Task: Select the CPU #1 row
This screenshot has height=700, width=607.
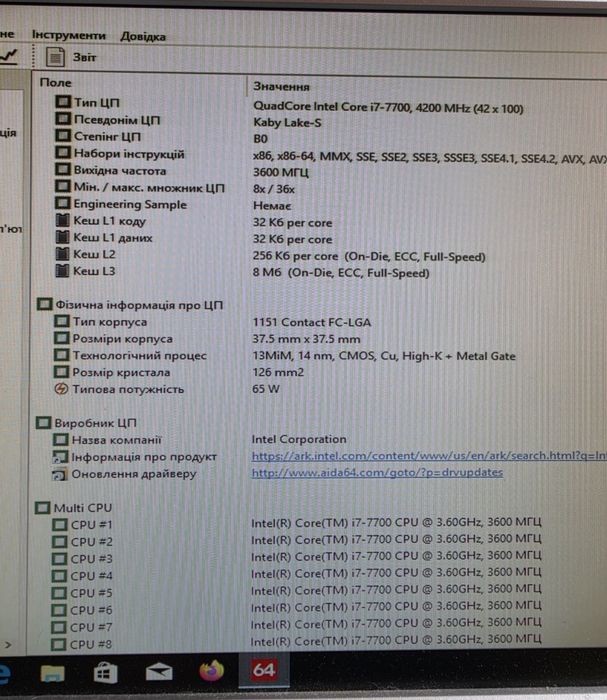Action: (x=297, y=524)
